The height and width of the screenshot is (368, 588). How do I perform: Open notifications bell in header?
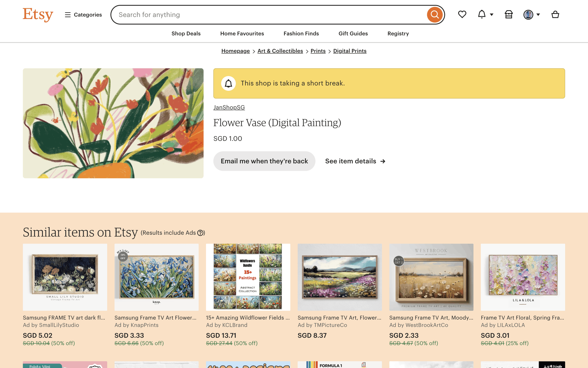482,14
